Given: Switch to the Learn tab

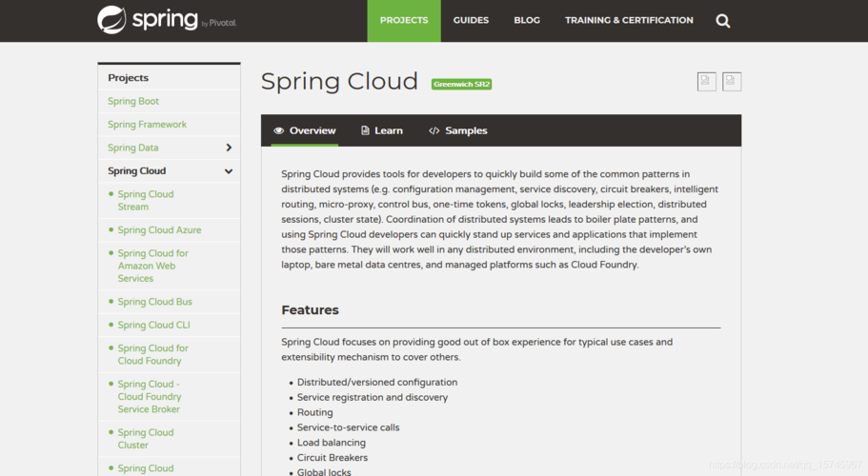Looking at the screenshot, I should 382,130.
